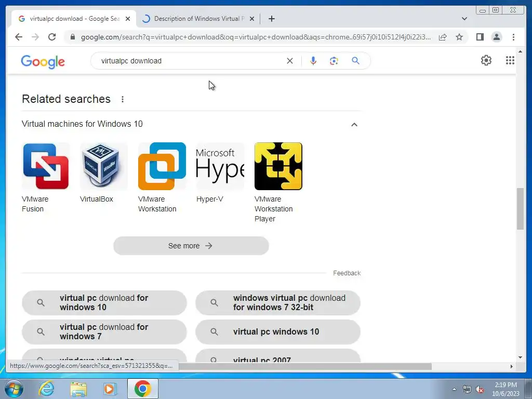Open Google apps grid
Screen dimensions: 532x399
(x=510, y=60)
